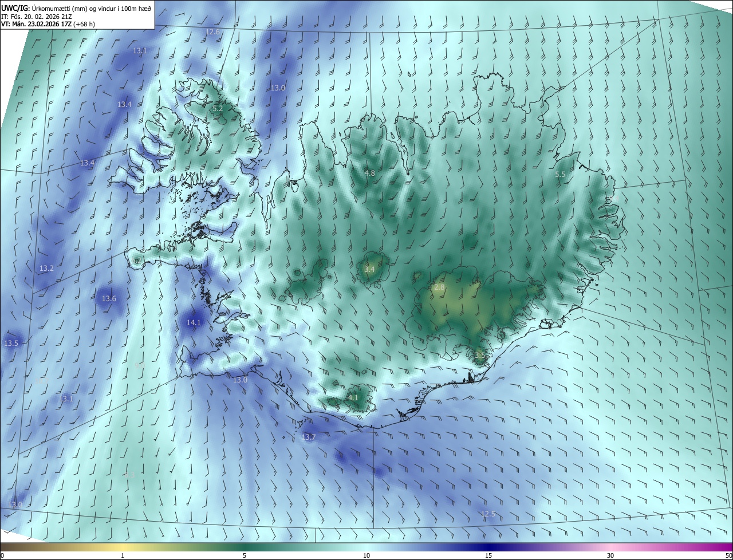Click the 10 tick label on the color scale
This screenshot has width=733, height=560.
coord(366,555)
